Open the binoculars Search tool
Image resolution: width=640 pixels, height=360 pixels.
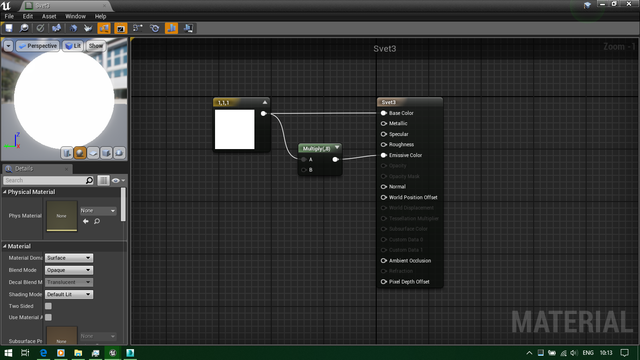56,28
